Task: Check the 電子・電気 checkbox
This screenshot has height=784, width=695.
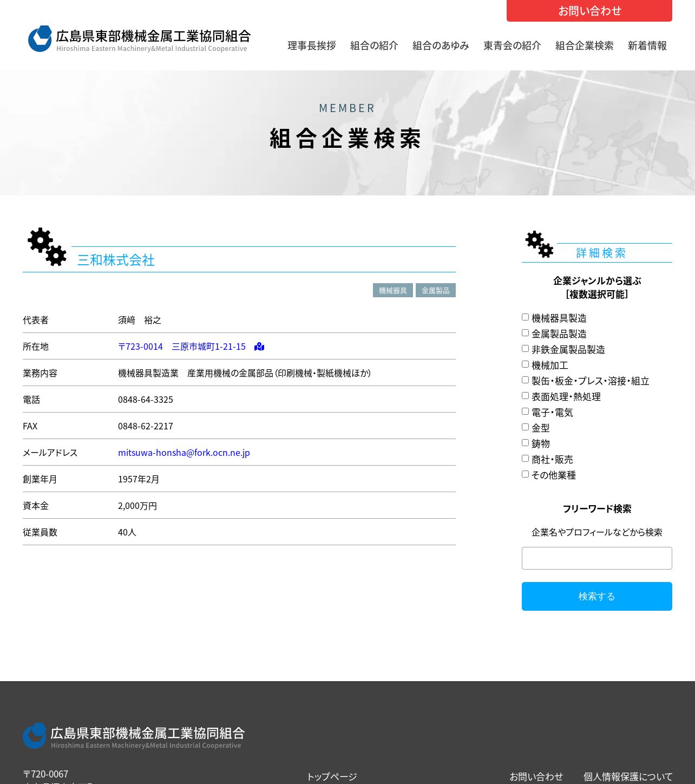Action: 525,411
